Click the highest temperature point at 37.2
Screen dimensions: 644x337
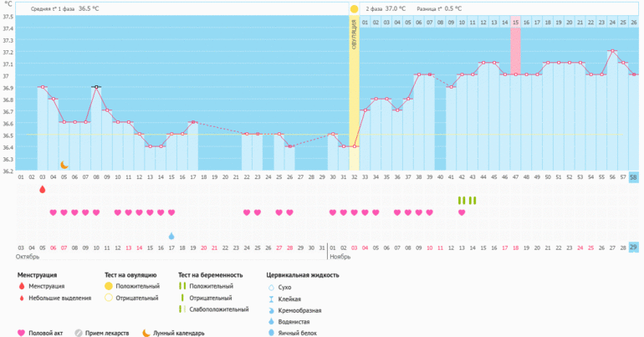pyautogui.click(x=612, y=51)
